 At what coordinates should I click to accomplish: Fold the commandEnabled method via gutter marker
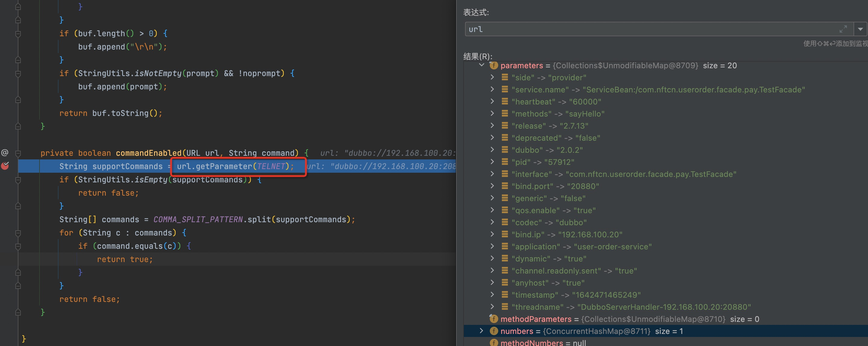pos(18,153)
